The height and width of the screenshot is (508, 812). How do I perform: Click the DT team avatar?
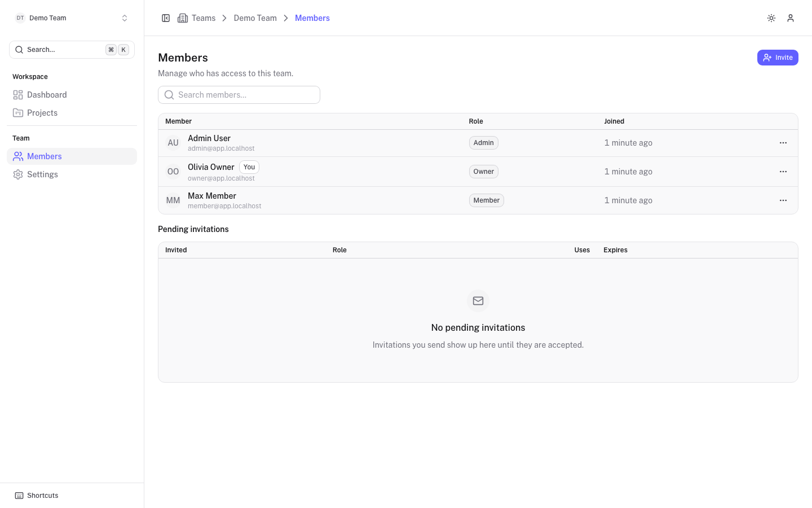point(20,18)
